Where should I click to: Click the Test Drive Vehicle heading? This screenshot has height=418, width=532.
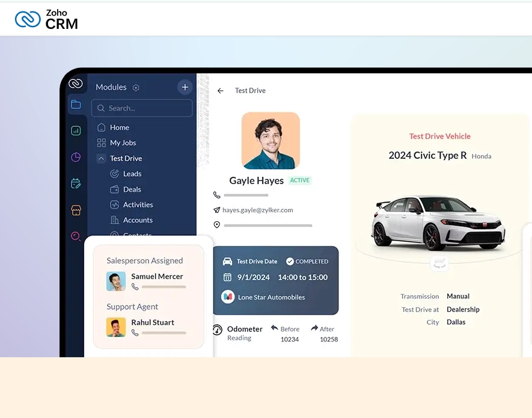coord(439,136)
